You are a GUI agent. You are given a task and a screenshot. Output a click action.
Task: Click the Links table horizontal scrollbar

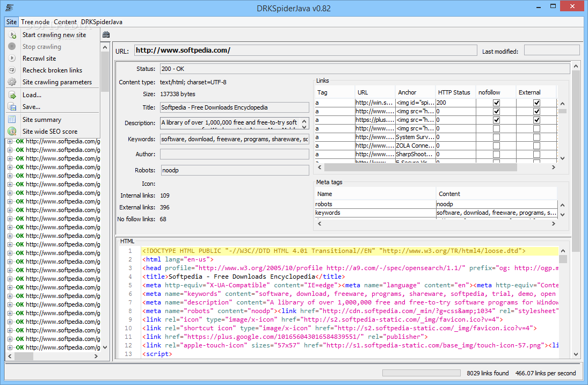pyautogui.click(x=420, y=167)
